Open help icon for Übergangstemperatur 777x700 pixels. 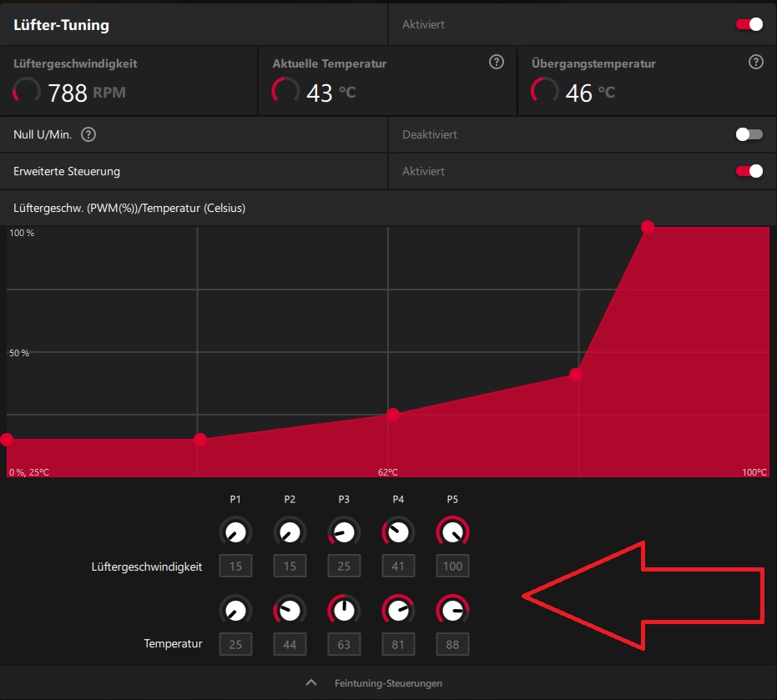755,62
